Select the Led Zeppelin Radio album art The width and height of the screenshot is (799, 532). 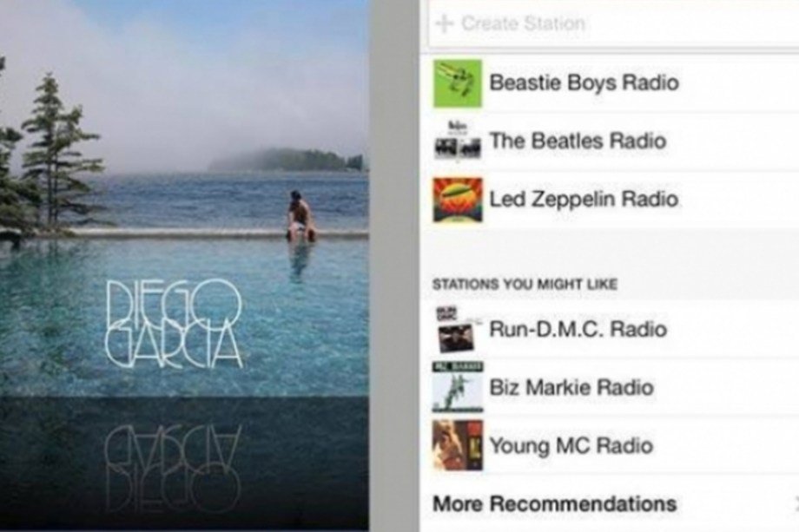[457, 200]
